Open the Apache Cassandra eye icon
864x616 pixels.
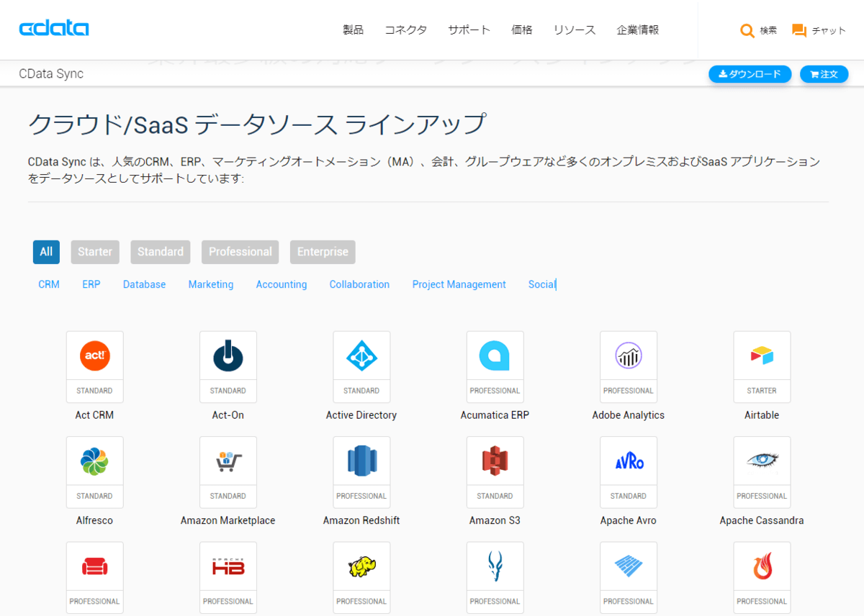[x=762, y=461]
